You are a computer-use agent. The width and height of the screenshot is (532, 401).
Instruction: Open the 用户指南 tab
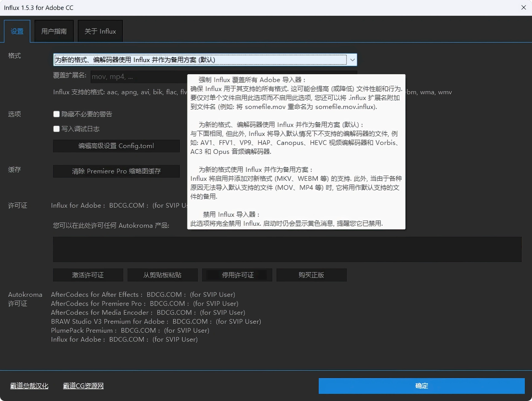(x=54, y=31)
